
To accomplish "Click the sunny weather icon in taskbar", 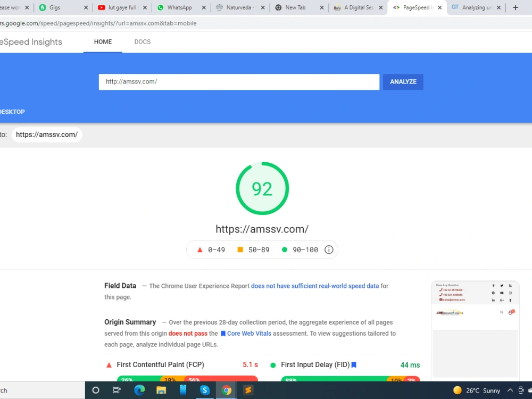I will click(457, 390).
